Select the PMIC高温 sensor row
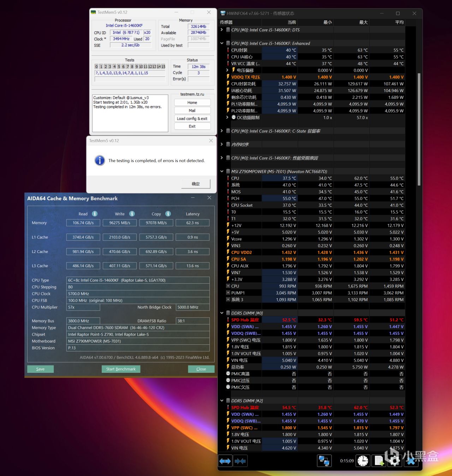 315,374
